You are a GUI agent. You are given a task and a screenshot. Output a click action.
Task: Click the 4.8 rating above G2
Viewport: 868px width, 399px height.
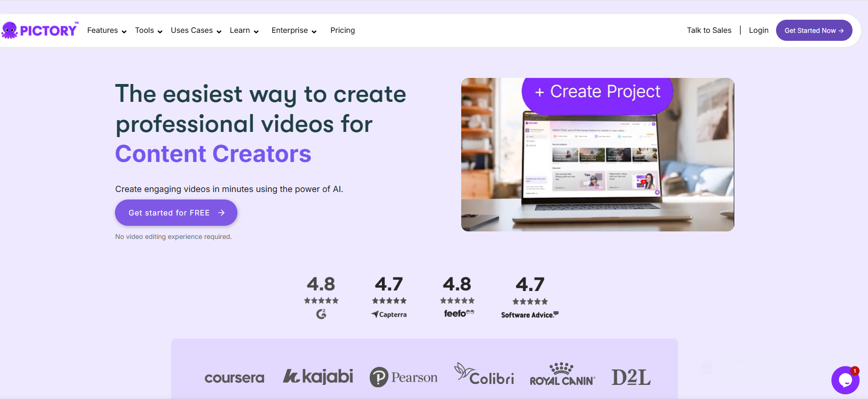321,284
